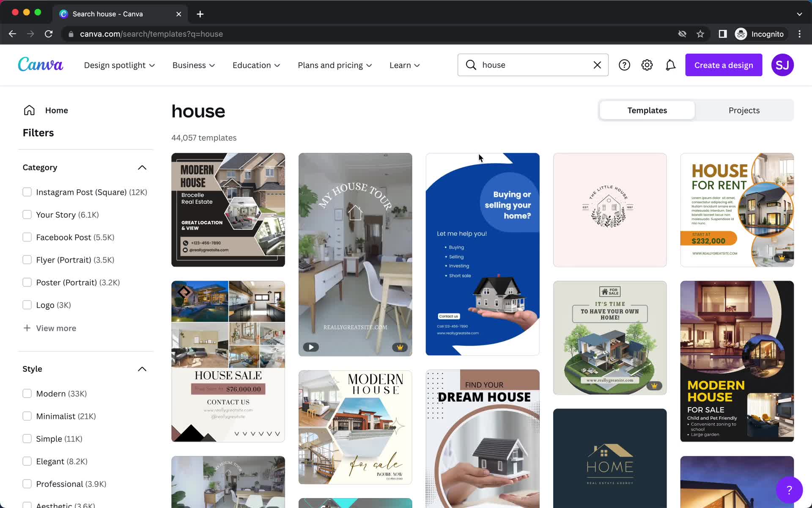Check Modern style filter
The height and width of the screenshot is (508, 812).
[x=27, y=393]
